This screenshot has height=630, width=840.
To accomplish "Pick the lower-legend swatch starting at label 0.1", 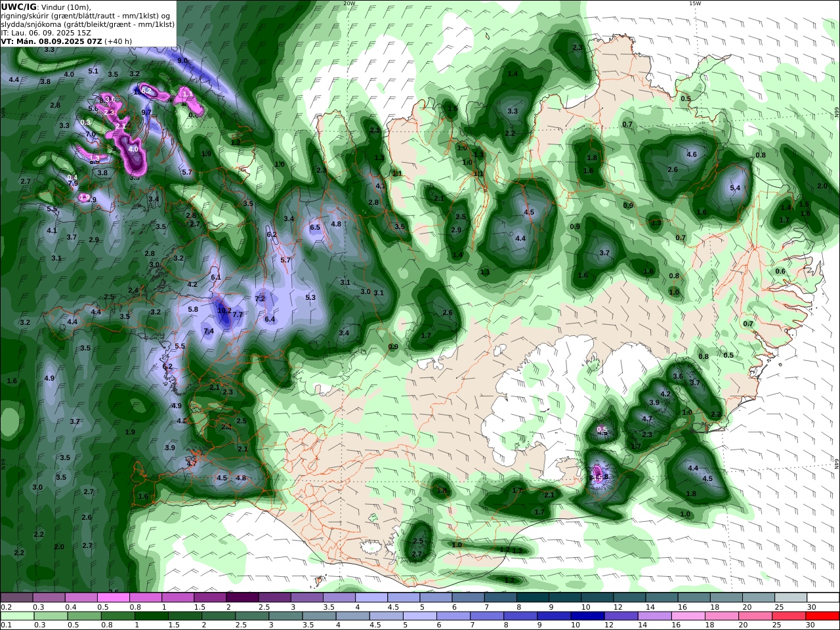I will click(x=16, y=616).
